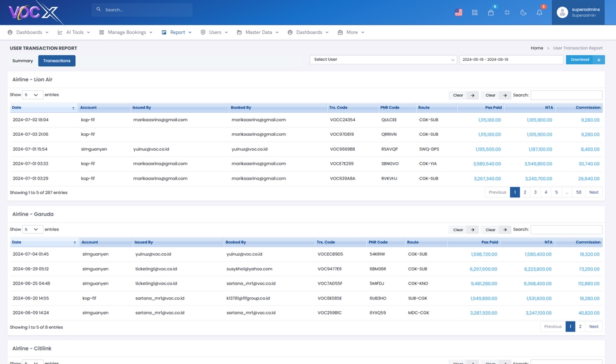Click the Home breadcrumb link
Image resolution: width=616 pixels, height=364 pixels.
click(x=536, y=48)
